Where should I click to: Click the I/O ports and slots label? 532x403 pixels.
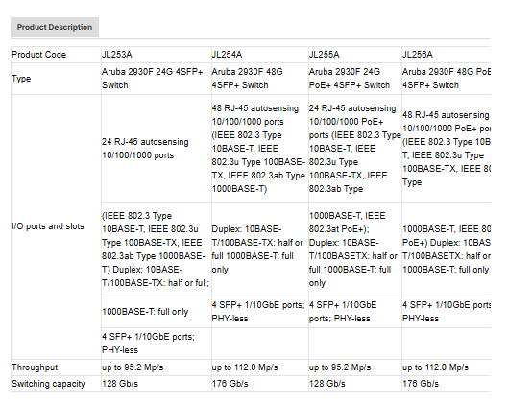tap(48, 226)
